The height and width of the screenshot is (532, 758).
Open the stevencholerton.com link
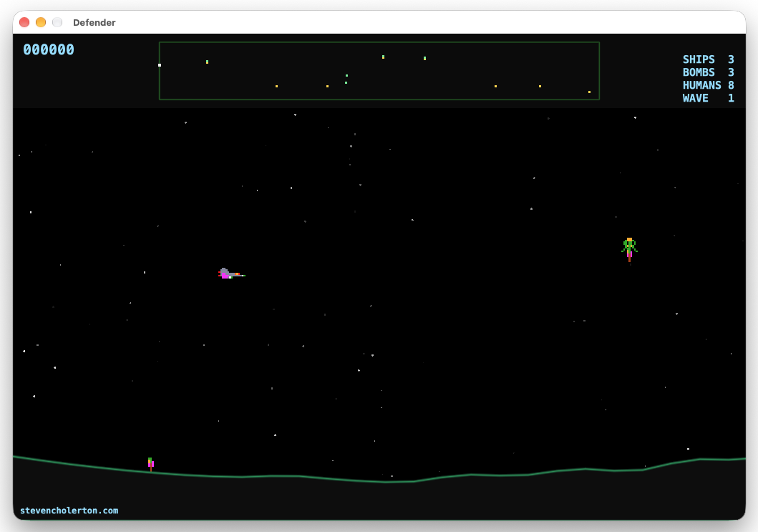pyautogui.click(x=69, y=511)
